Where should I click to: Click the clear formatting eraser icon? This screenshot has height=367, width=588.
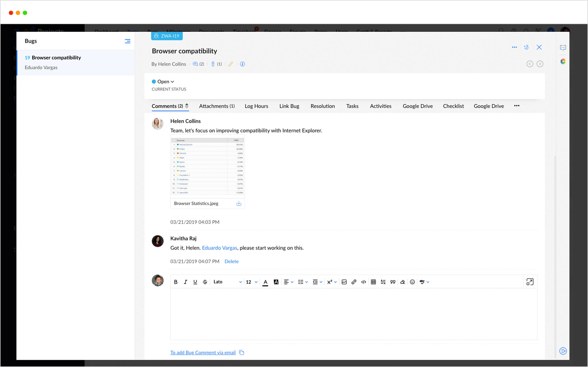tap(403, 282)
